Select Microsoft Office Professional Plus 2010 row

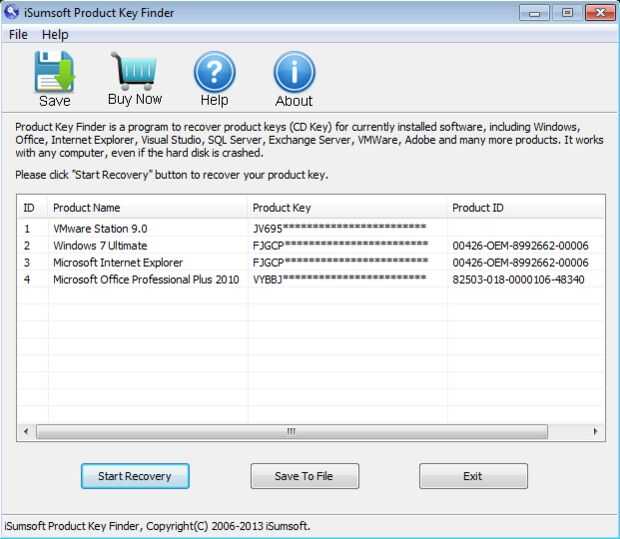(x=311, y=280)
